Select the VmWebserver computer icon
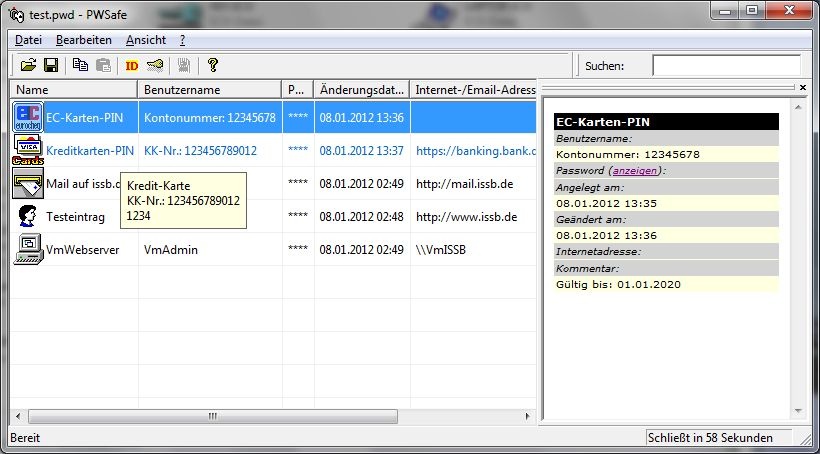This screenshot has height=454, width=820. (x=28, y=249)
